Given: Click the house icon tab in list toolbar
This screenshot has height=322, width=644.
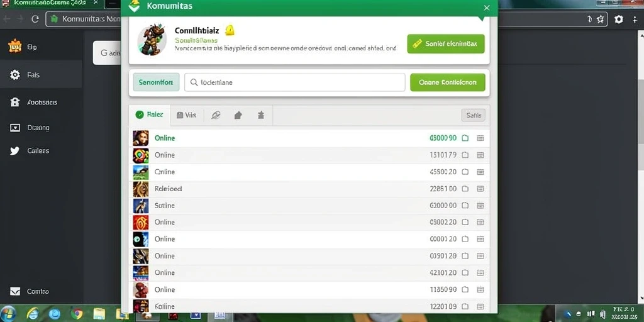Looking at the screenshot, I should [238, 116].
